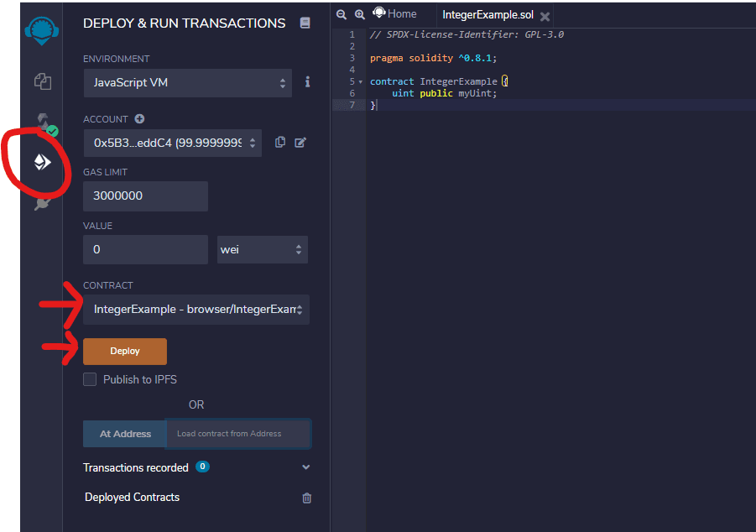
Task: Open the documentation icon beside panel title
Action: pyautogui.click(x=305, y=23)
